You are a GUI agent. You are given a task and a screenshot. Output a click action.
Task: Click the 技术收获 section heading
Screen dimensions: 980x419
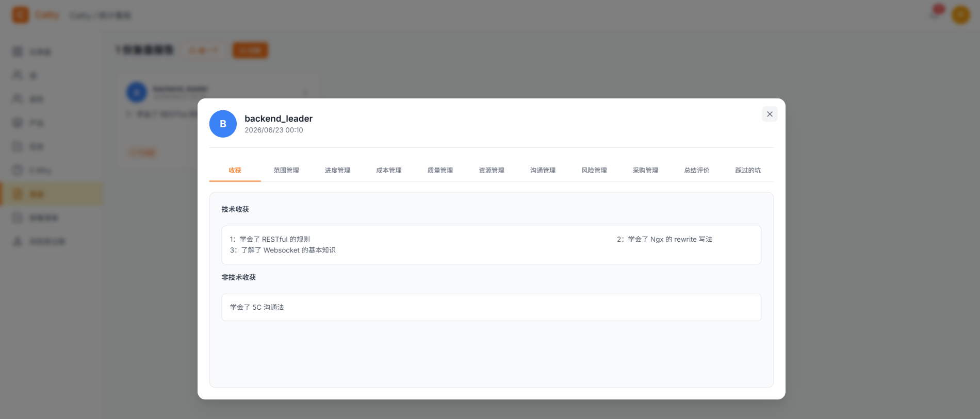tap(235, 209)
